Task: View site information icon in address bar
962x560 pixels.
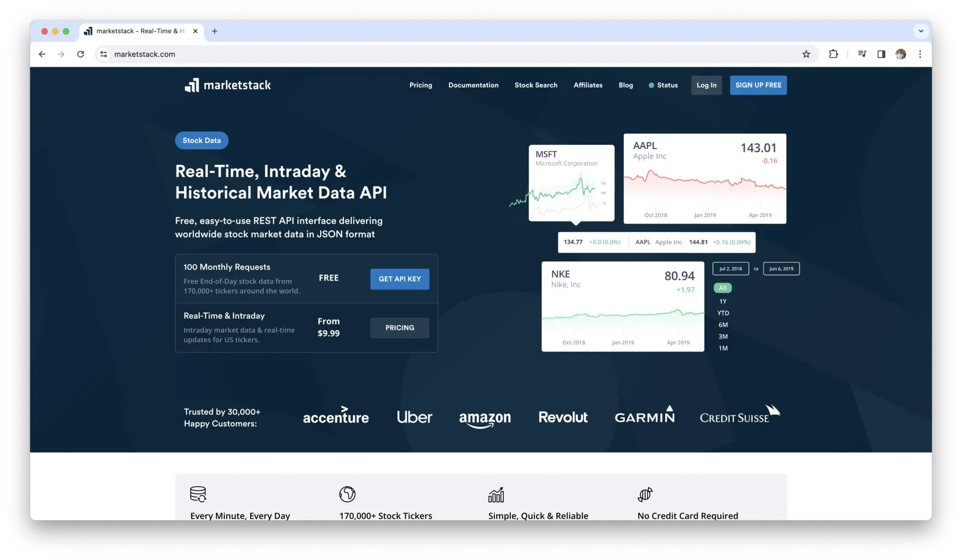Action: [104, 54]
